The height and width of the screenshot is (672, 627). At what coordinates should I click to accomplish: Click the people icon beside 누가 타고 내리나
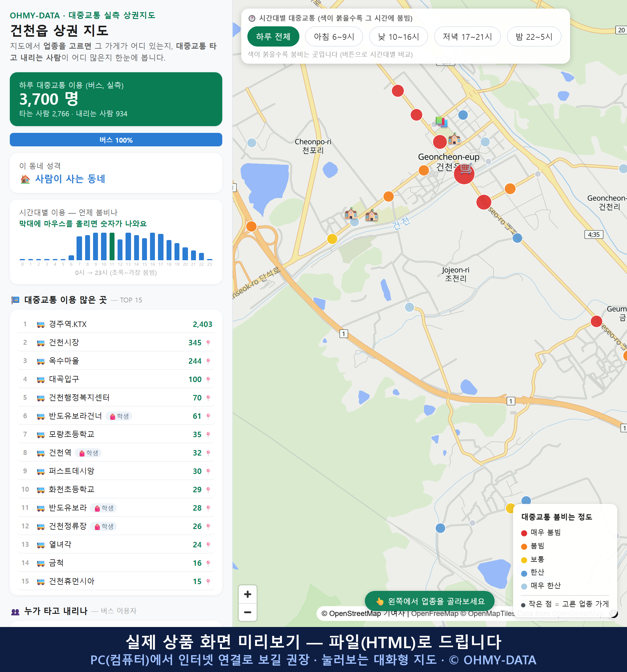pyautogui.click(x=15, y=611)
